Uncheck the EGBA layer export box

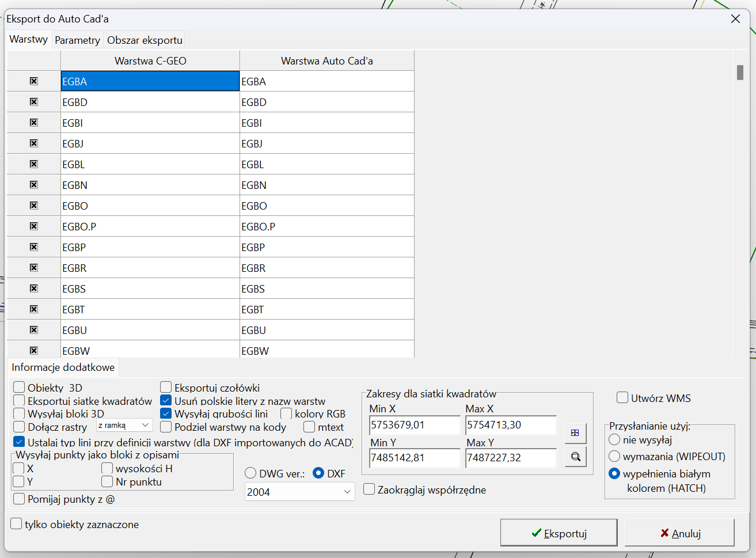pyautogui.click(x=34, y=81)
